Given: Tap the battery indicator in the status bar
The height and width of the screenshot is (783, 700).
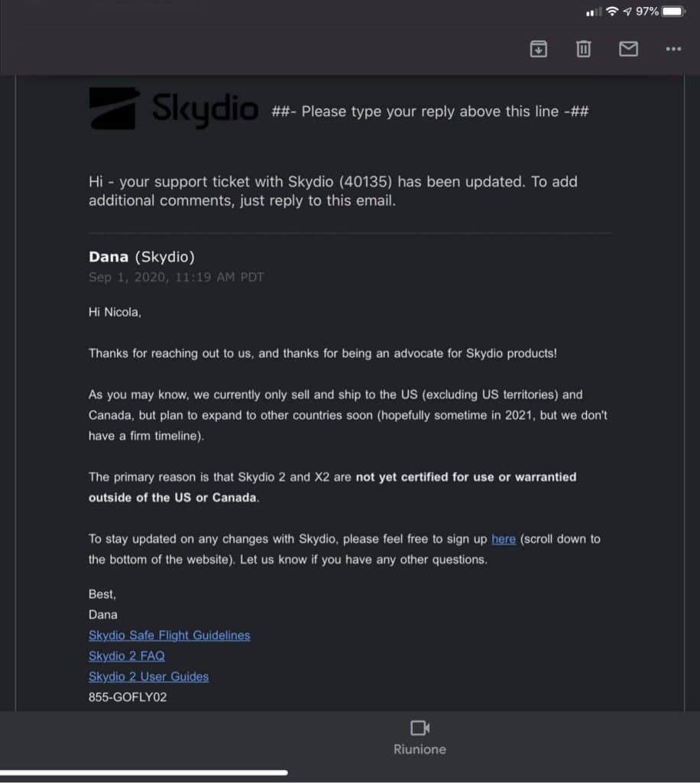Looking at the screenshot, I should (674, 11).
